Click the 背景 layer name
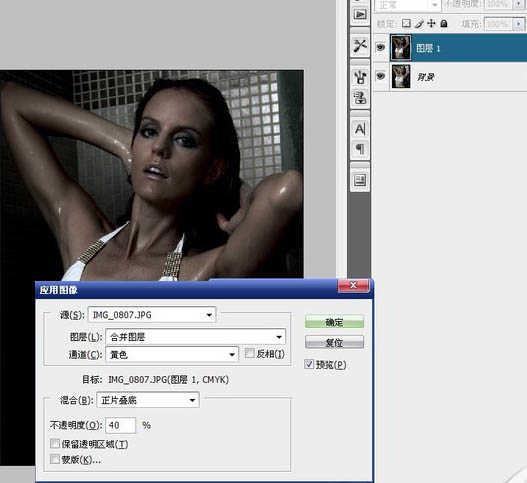Image resolution: width=527 pixels, height=483 pixels. coord(425,77)
